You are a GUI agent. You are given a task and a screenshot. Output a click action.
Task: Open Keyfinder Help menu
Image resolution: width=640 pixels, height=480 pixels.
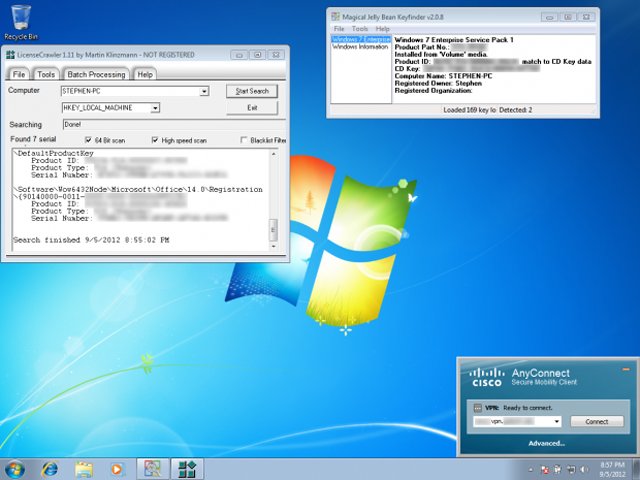(x=382, y=29)
